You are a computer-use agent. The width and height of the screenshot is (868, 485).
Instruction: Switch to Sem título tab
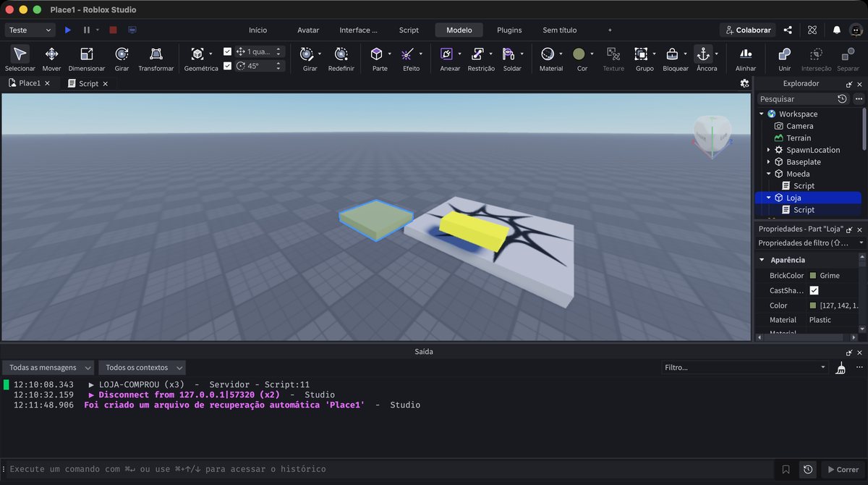click(560, 30)
